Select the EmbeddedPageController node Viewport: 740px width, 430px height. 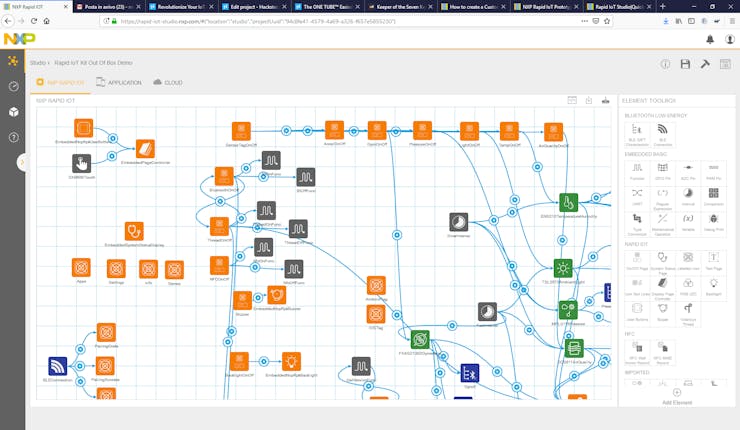[x=145, y=149]
